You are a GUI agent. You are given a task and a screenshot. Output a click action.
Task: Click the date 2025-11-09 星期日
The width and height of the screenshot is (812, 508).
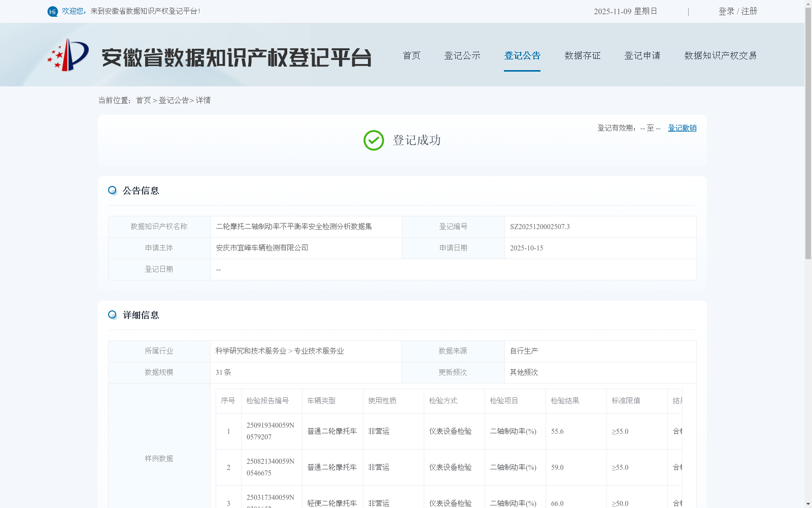[x=626, y=11]
